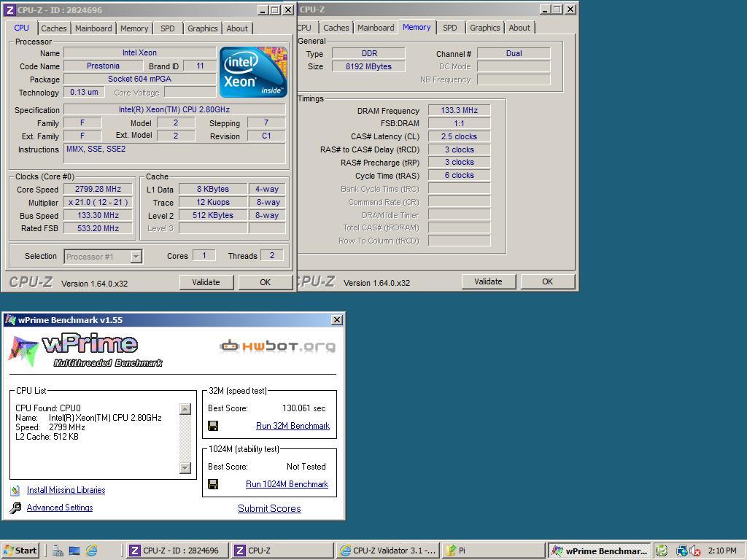Switch to Pi taskbar button
This screenshot has width=747, height=560.
click(x=492, y=551)
